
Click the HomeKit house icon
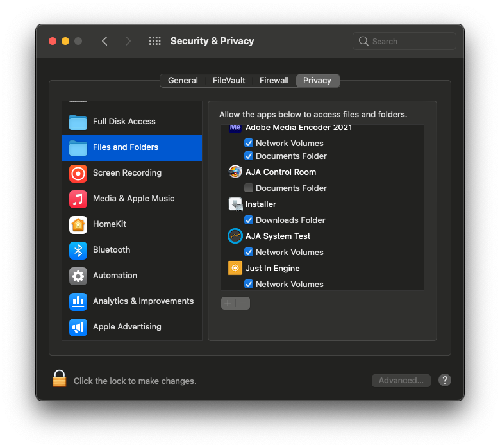pos(78,224)
